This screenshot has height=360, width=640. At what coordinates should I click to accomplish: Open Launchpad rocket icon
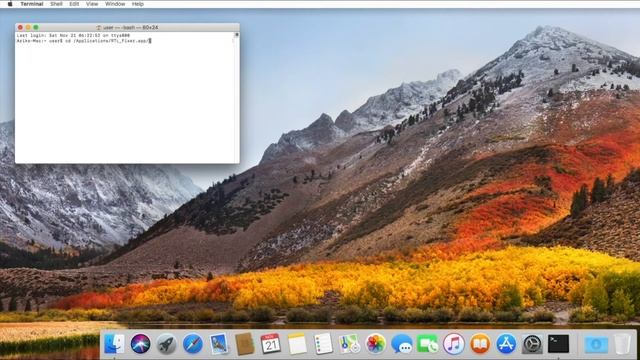coord(167,344)
